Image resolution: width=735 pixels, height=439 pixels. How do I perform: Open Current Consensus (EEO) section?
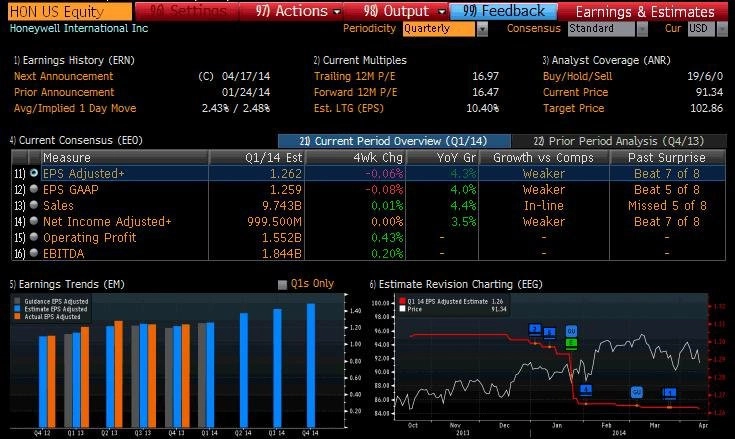click(76, 140)
